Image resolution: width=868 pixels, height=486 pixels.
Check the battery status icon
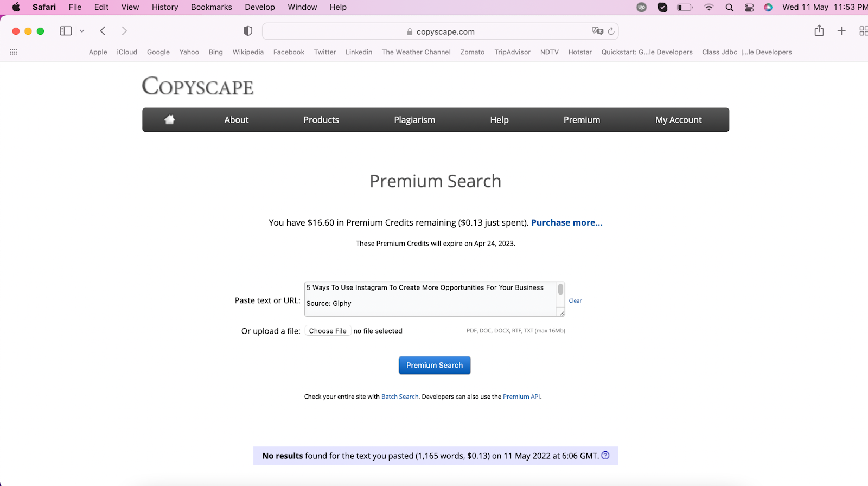pos(685,7)
